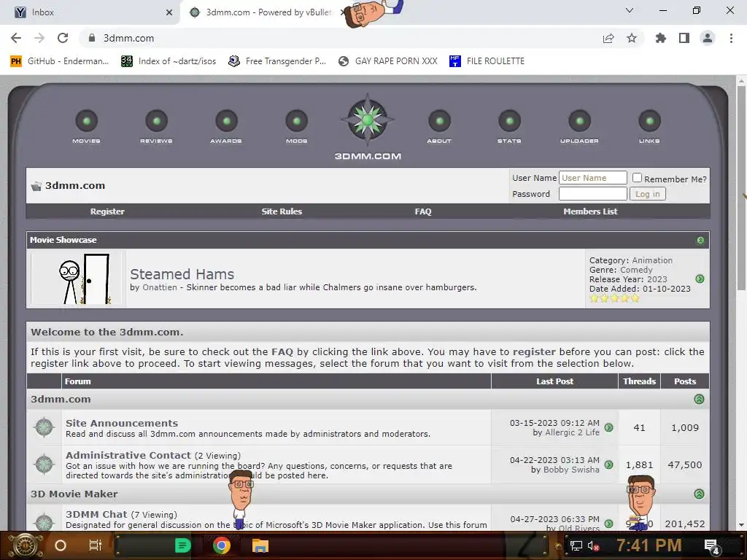Image resolution: width=747 pixels, height=560 pixels.
Task: Open the Administrative Contact forum
Action: click(x=128, y=455)
